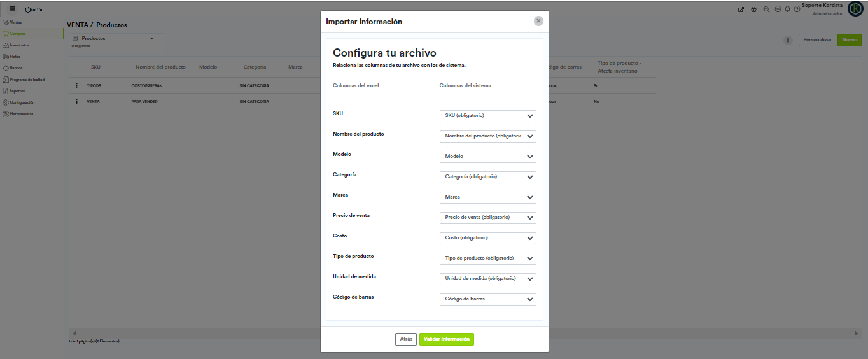The height and width of the screenshot is (359, 868).
Task: Click the Validar información button
Action: pos(446,339)
